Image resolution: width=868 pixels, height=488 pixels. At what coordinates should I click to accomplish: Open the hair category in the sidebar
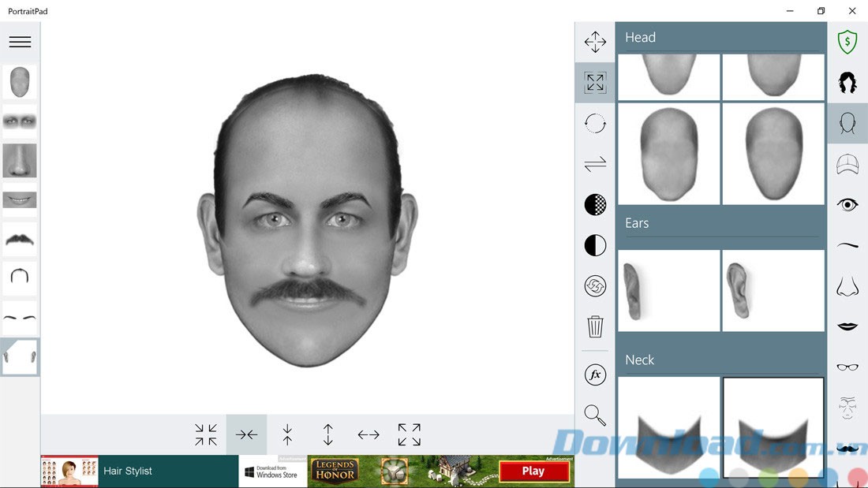(847, 82)
